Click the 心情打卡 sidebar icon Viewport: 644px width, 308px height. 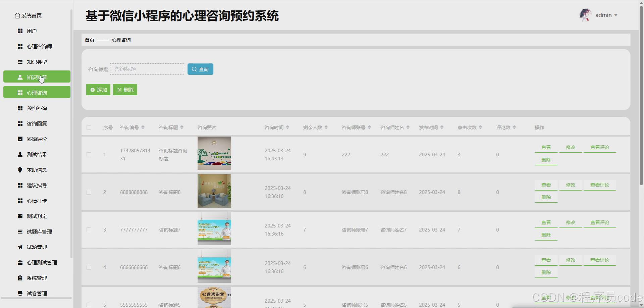click(20, 201)
